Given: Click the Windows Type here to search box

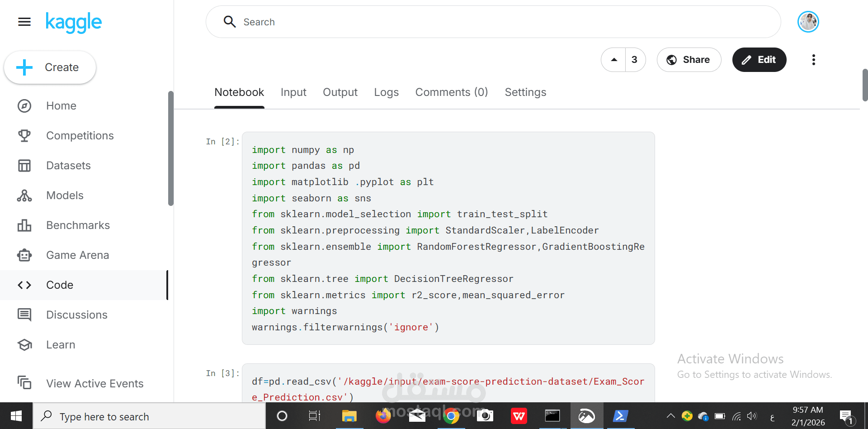Looking at the screenshot, I should pos(149,416).
